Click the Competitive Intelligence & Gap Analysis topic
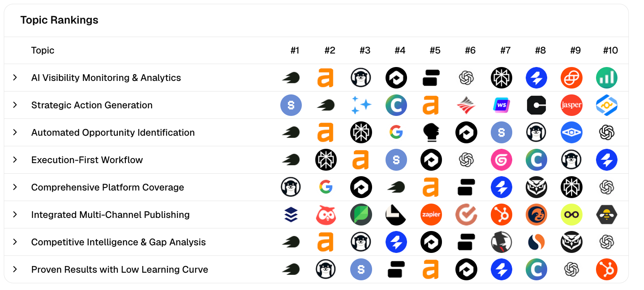644x290 pixels. pos(118,242)
